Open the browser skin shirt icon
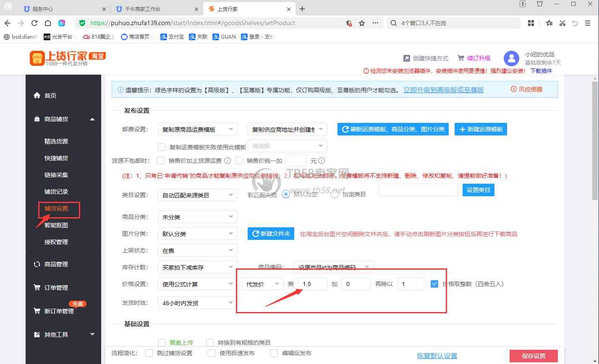Screen dimensions: 599x364 pos(540,4)
